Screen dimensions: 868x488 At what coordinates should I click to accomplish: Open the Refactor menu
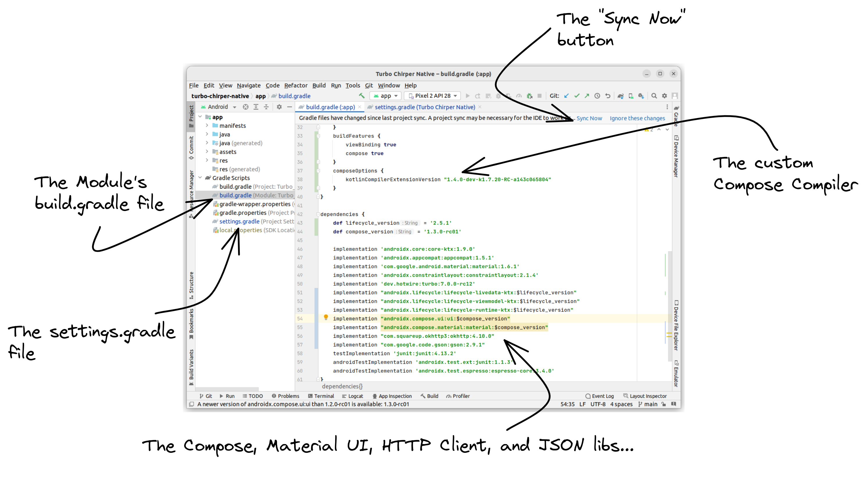(x=296, y=85)
